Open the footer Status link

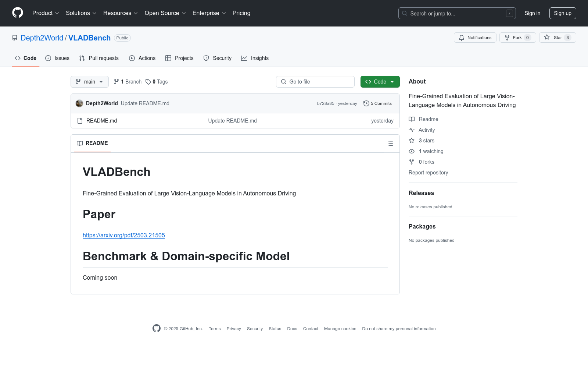(275, 329)
